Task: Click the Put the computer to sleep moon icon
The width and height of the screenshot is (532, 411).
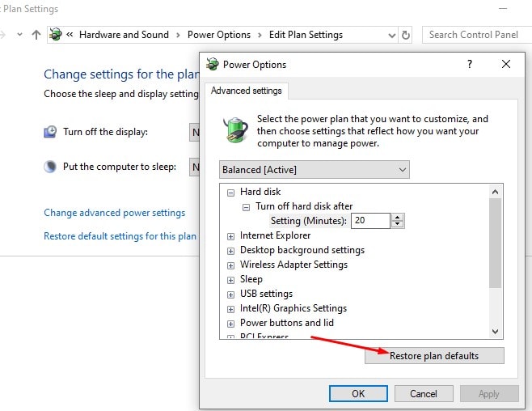Action: [50, 167]
